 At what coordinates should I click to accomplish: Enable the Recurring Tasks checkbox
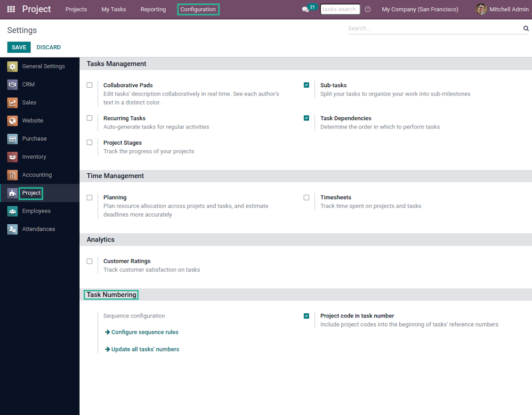coord(89,118)
